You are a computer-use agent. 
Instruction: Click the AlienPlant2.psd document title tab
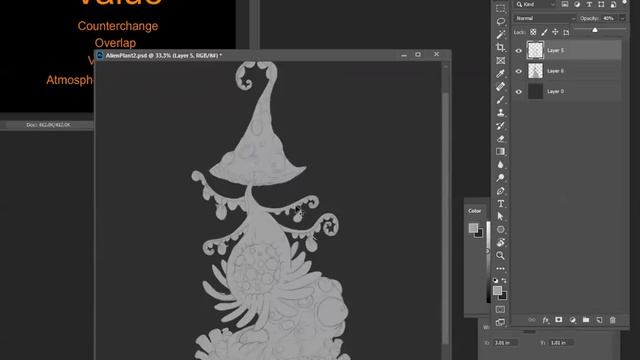point(164,55)
